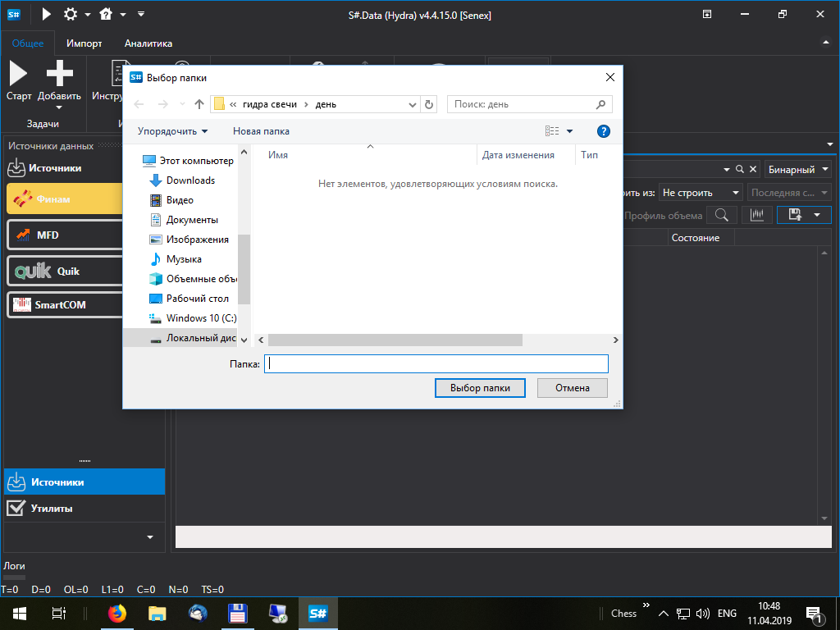Image resolution: width=840 pixels, height=630 pixels.
Task: Click the Выбор папки button
Action: (x=480, y=388)
